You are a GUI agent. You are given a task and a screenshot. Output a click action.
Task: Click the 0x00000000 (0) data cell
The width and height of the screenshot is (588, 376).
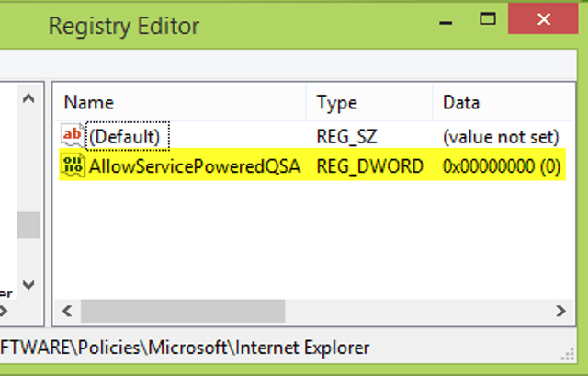click(x=502, y=166)
